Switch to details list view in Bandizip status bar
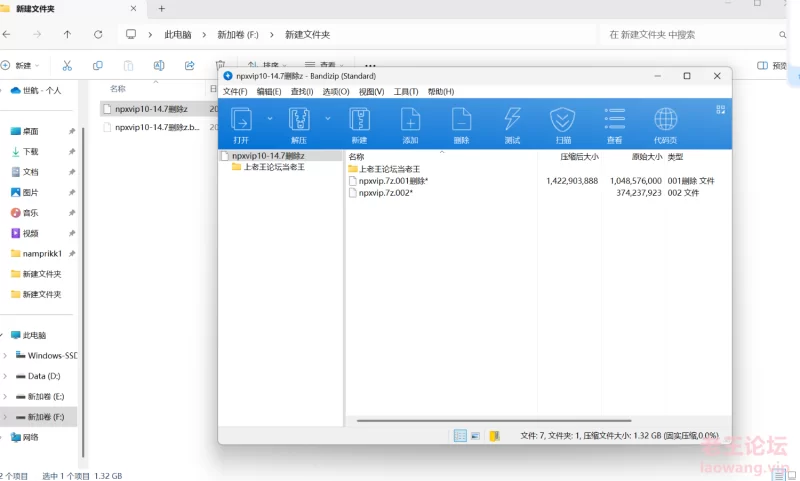This screenshot has height=481, width=800. tap(460, 436)
